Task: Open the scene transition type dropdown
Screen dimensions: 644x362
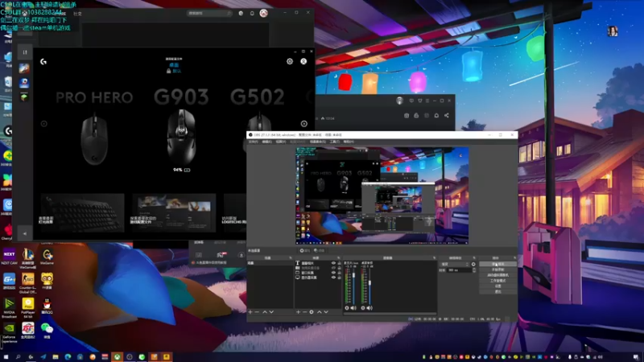Action: click(455, 264)
